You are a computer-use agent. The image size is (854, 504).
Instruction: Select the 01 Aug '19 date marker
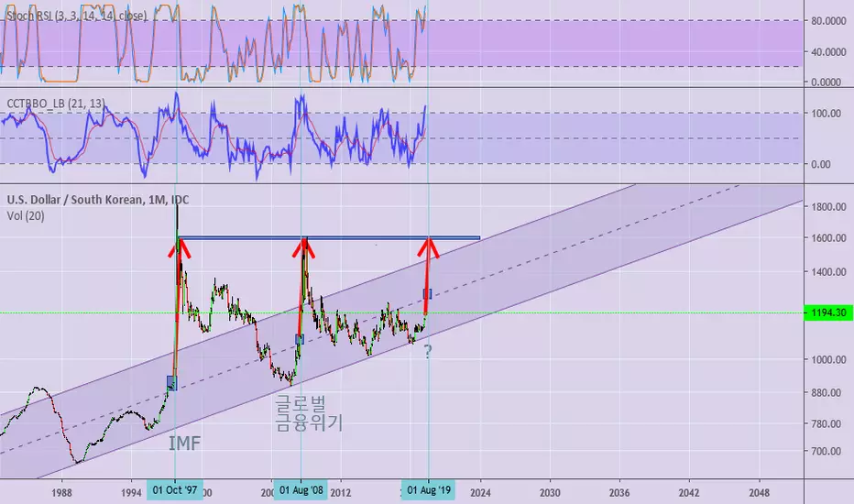point(429,490)
